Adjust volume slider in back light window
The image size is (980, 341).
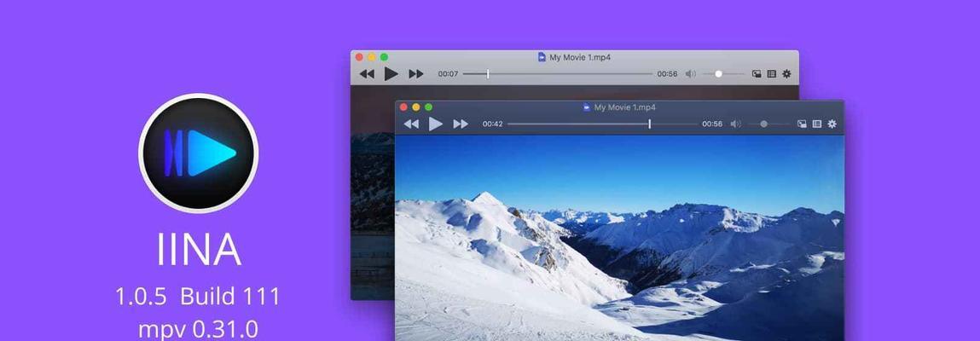coord(723,73)
